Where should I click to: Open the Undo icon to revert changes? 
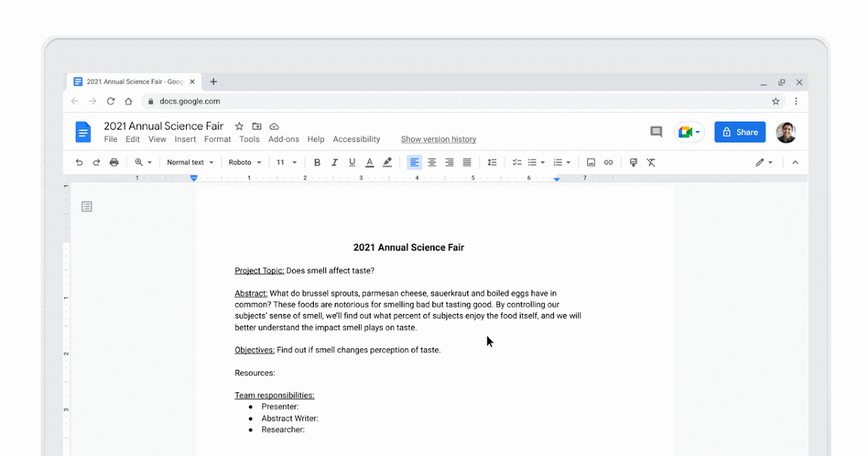79,162
